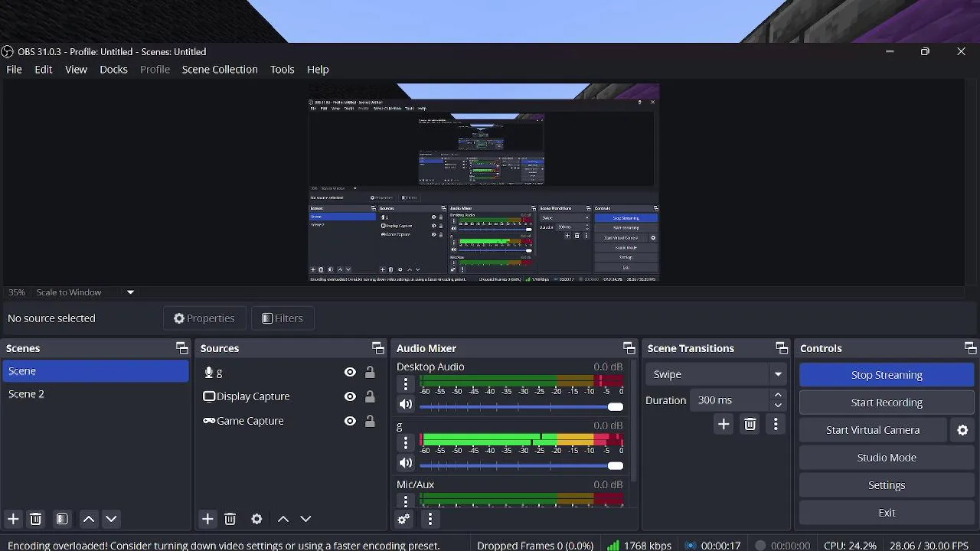This screenshot has height=551, width=980.
Task: Toggle visibility of g source
Action: pos(350,372)
